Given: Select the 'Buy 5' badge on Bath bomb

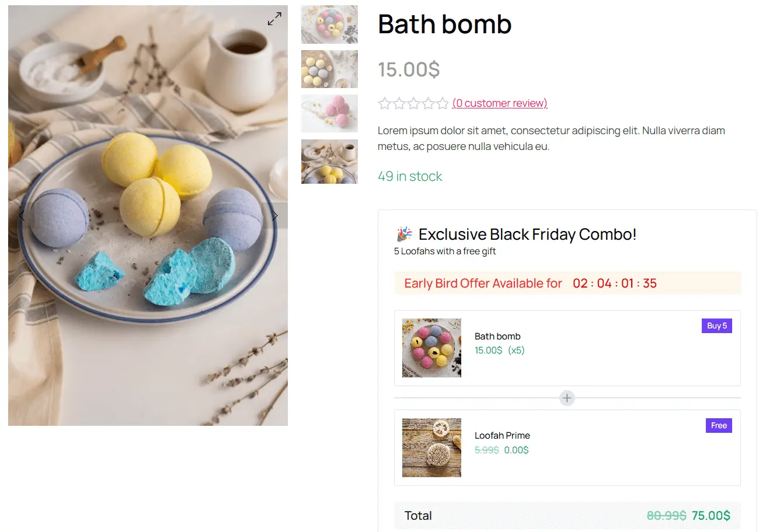Looking at the screenshot, I should click(x=716, y=325).
